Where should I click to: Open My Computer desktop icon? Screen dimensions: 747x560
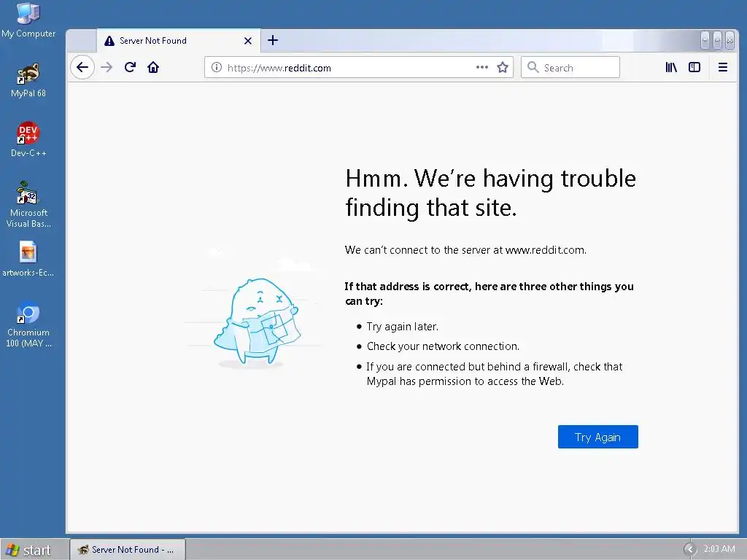28,20
